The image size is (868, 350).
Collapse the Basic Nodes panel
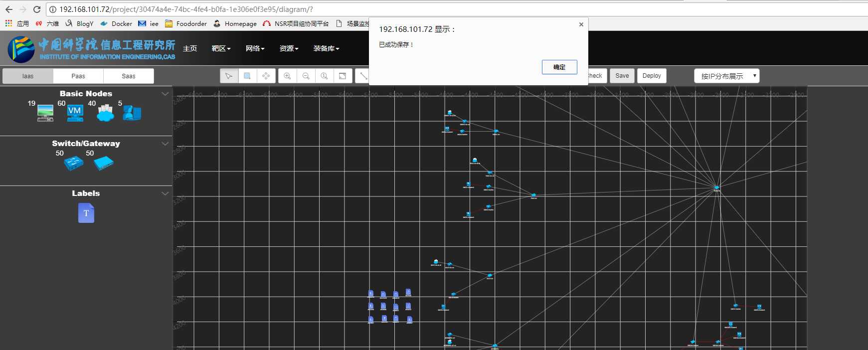[x=165, y=94]
